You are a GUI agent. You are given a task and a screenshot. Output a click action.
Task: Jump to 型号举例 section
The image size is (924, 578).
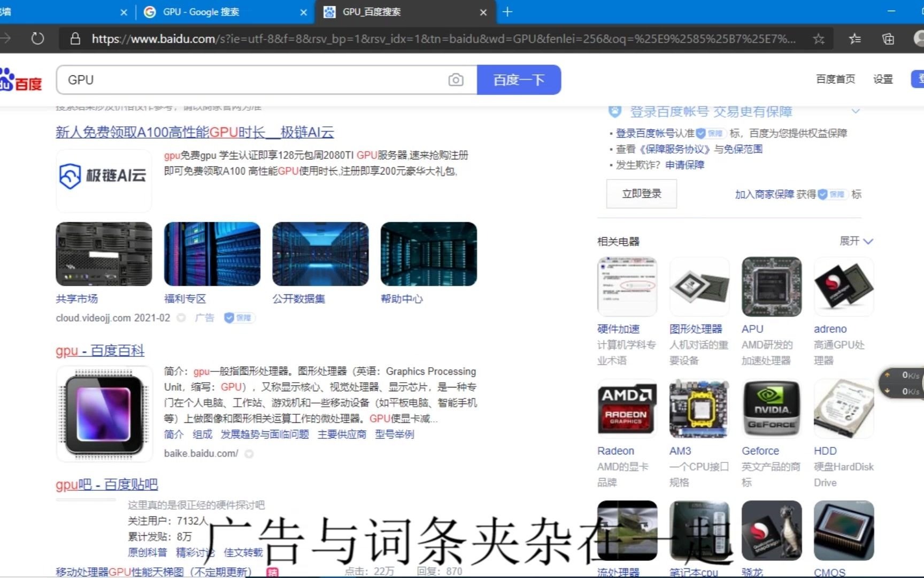click(x=395, y=434)
